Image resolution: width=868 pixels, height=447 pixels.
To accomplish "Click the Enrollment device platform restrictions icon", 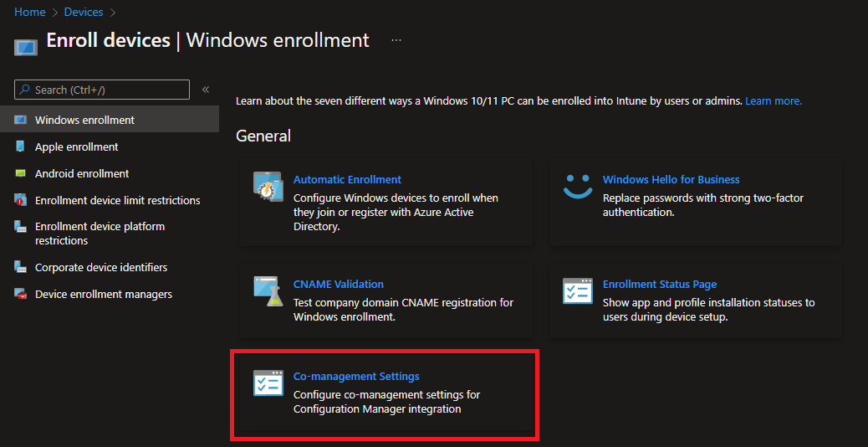I will pos(20,227).
